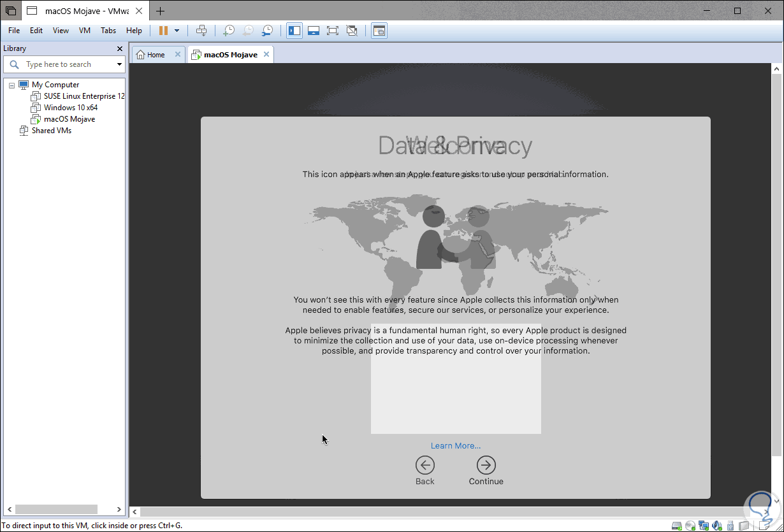Collapse the My Computer tree node
Viewport: 784px width, 532px height.
[x=11, y=85]
